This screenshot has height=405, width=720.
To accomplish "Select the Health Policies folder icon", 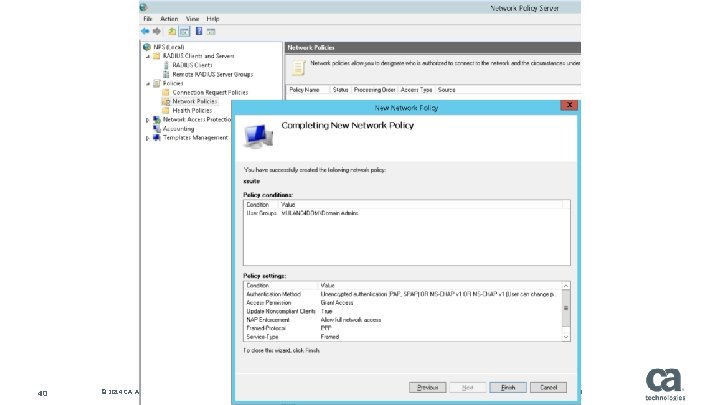I will [x=166, y=110].
